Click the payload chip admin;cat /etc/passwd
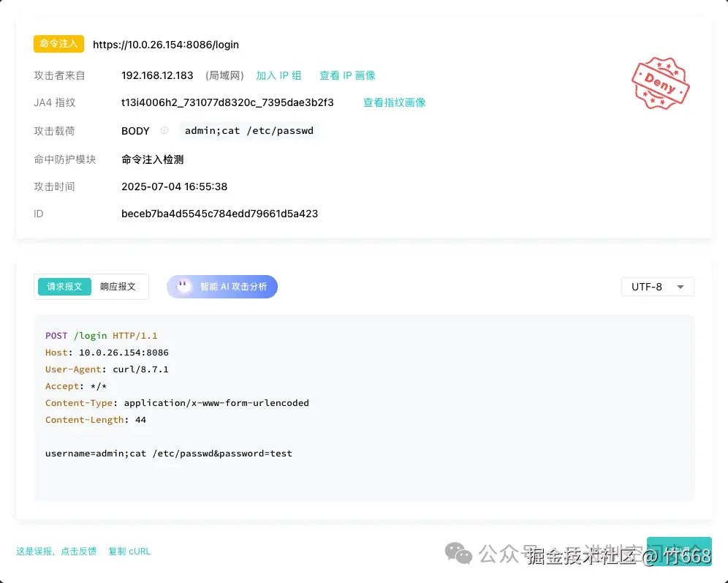The width and height of the screenshot is (728, 583). pos(249,131)
